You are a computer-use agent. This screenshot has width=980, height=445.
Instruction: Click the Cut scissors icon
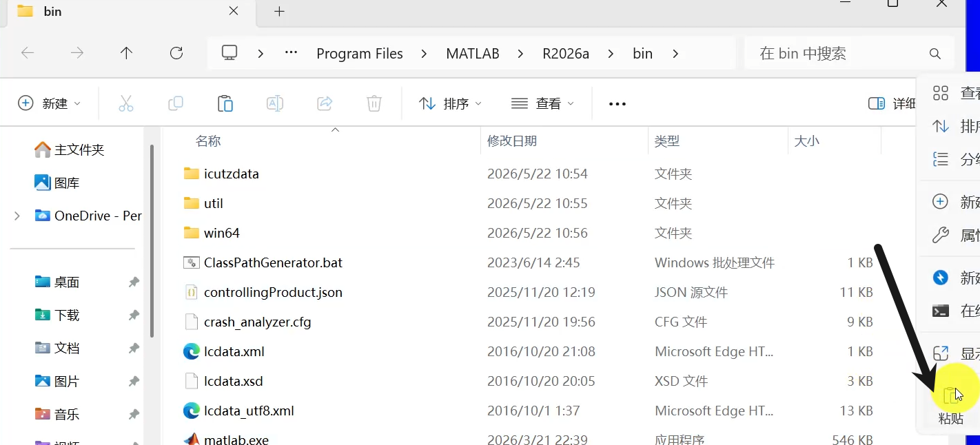click(125, 103)
